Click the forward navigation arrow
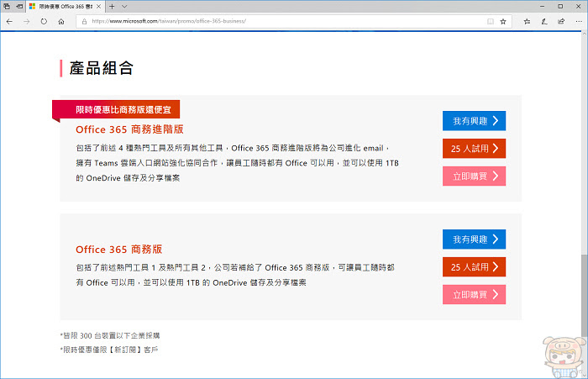The height and width of the screenshot is (379, 588). pyautogui.click(x=26, y=21)
